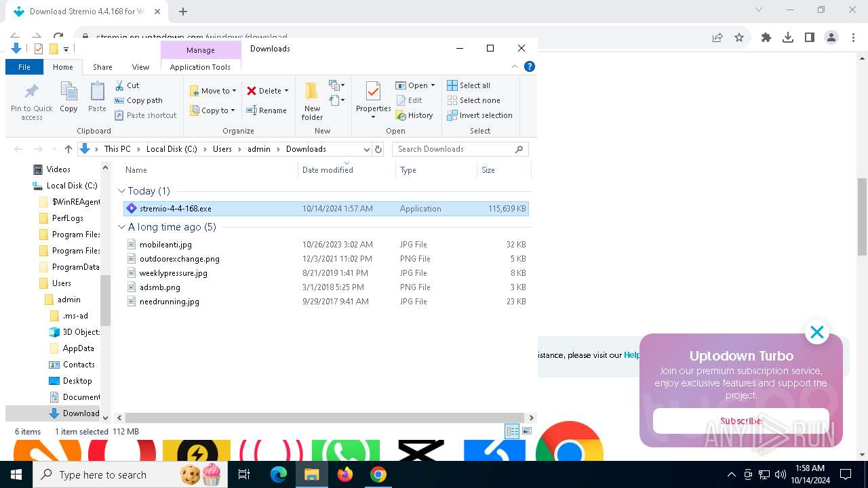Click the Explorer Help question mark icon

tap(530, 66)
